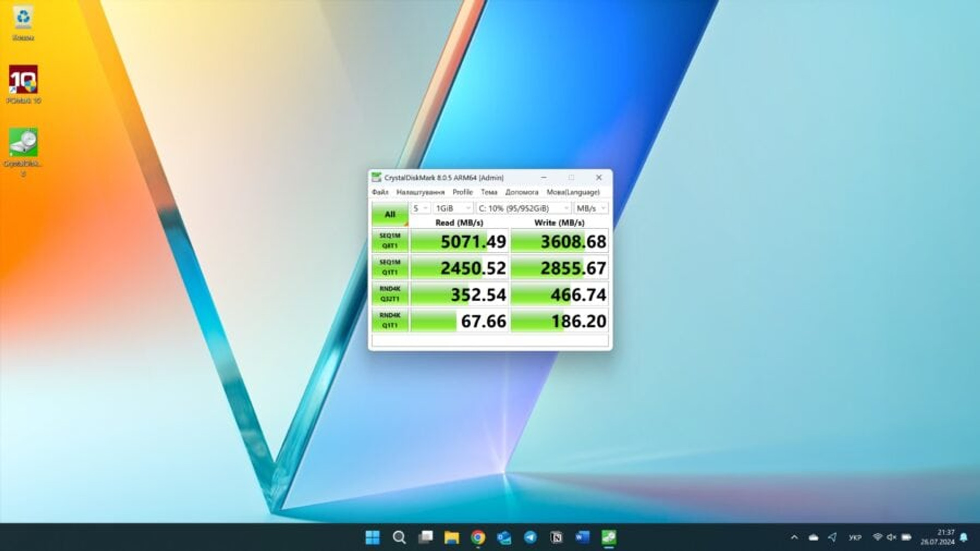The image size is (980, 551).
Task: Expand the test size dropdown showing 1GiB
Action: (453, 208)
